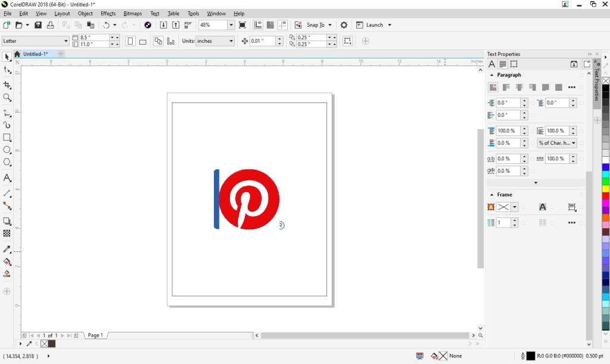Select the Rectangle tool
The image size is (610, 364).
7,138
